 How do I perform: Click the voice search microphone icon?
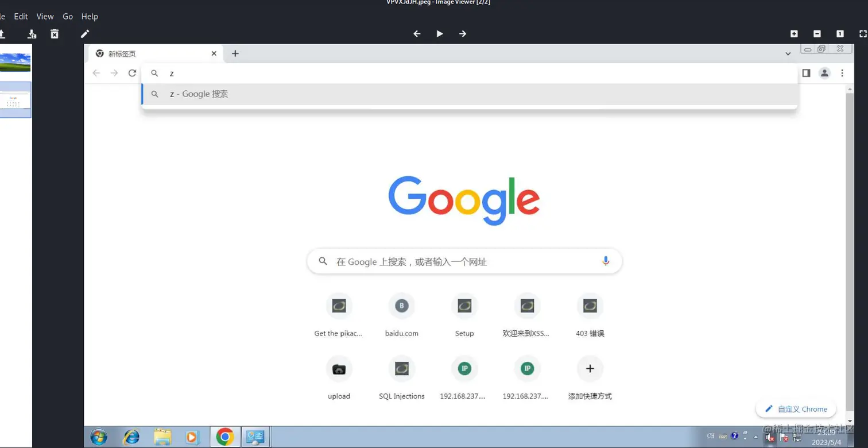[x=605, y=261]
